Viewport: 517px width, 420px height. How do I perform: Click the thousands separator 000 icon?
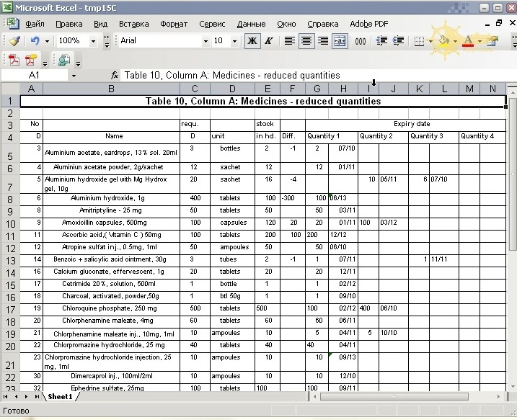(x=361, y=41)
